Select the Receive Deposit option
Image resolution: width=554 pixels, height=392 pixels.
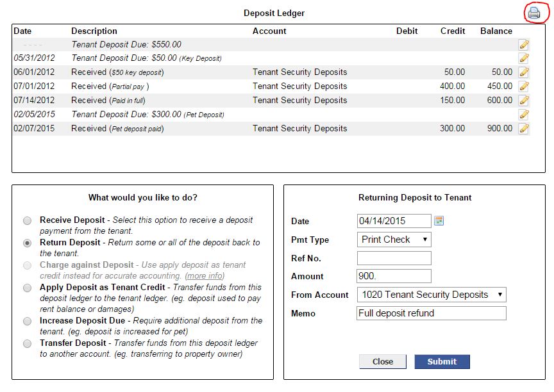[x=27, y=220]
